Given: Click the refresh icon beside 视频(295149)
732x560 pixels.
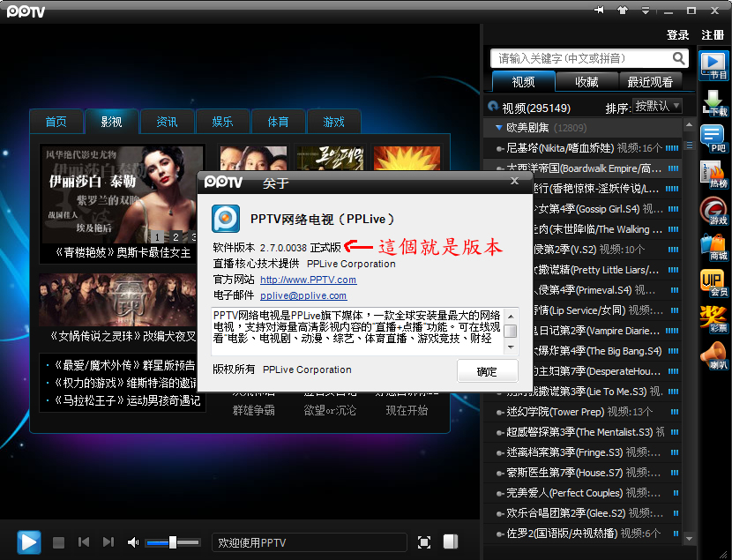Looking at the screenshot, I should (493, 107).
